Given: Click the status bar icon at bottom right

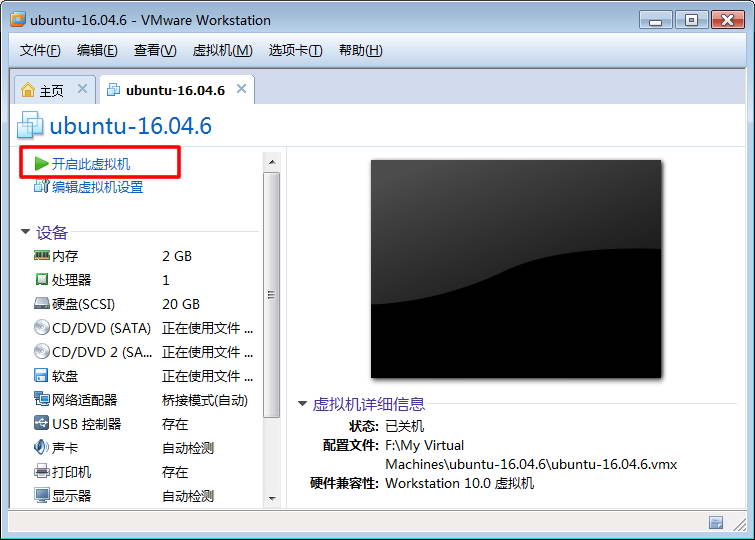Looking at the screenshot, I should click(x=716, y=522).
